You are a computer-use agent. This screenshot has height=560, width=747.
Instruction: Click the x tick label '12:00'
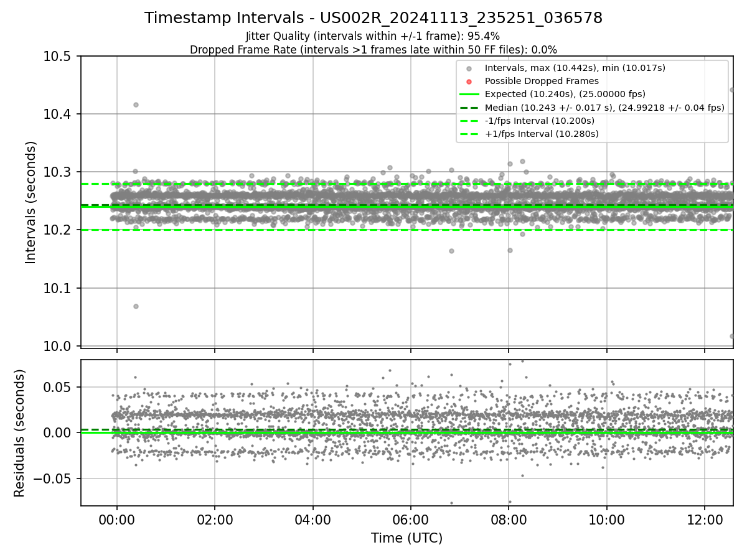pyautogui.click(x=705, y=519)
